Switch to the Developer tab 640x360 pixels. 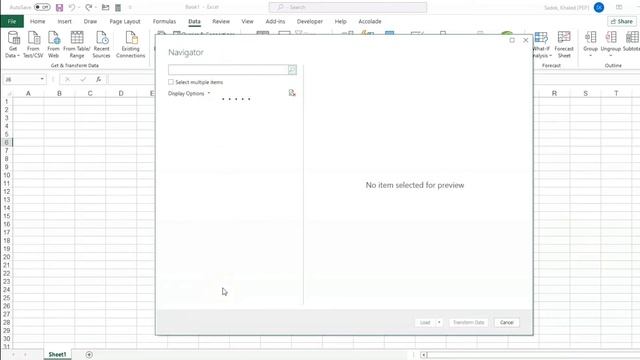click(309, 21)
